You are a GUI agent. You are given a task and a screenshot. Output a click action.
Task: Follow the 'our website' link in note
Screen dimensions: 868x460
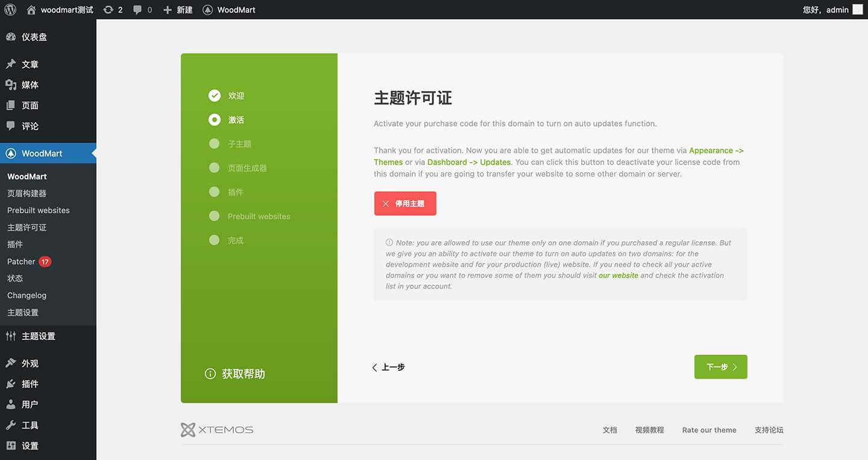pos(618,276)
